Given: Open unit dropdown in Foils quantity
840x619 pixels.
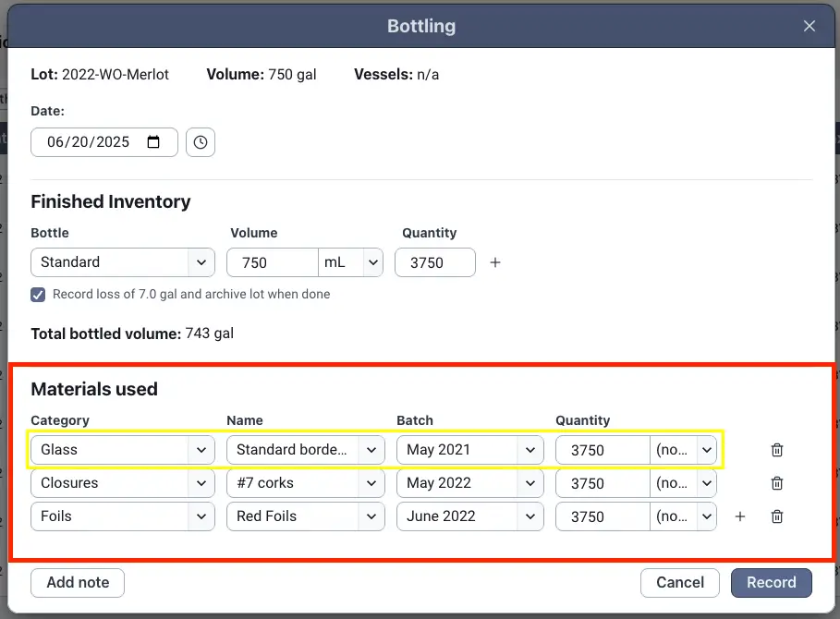Looking at the screenshot, I should point(684,516).
